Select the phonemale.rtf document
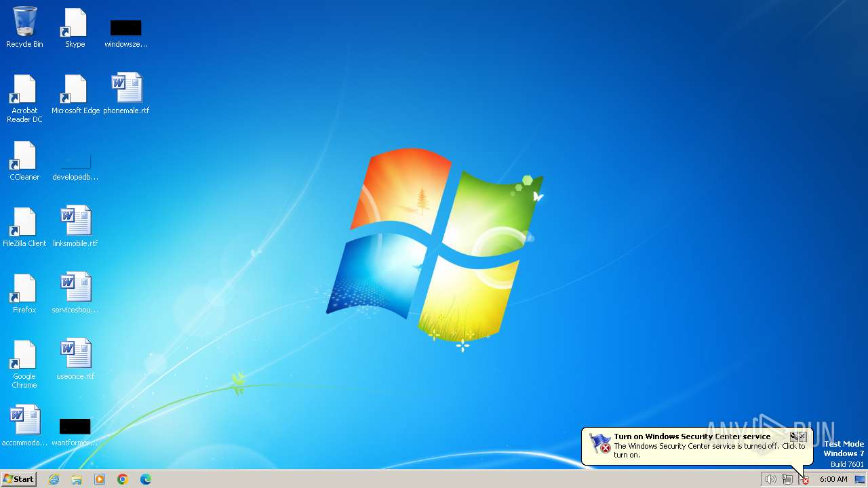The height and width of the screenshot is (488, 868). click(126, 94)
